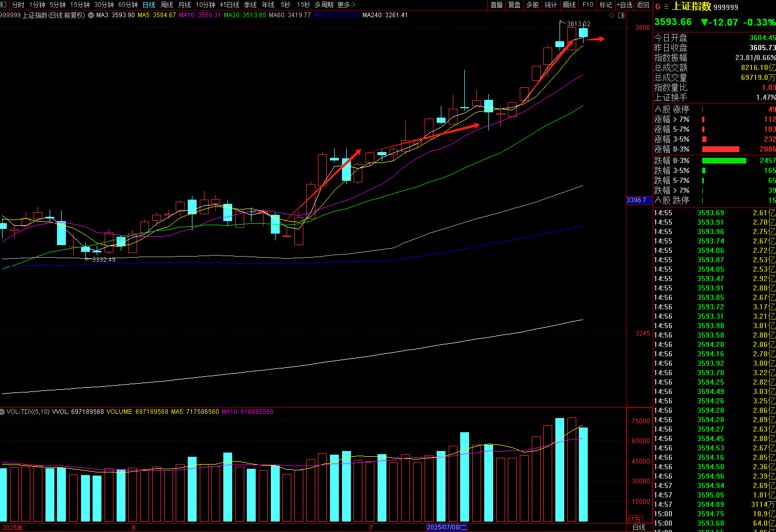Click the 上证指数 title in quote panel

[x=691, y=6]
